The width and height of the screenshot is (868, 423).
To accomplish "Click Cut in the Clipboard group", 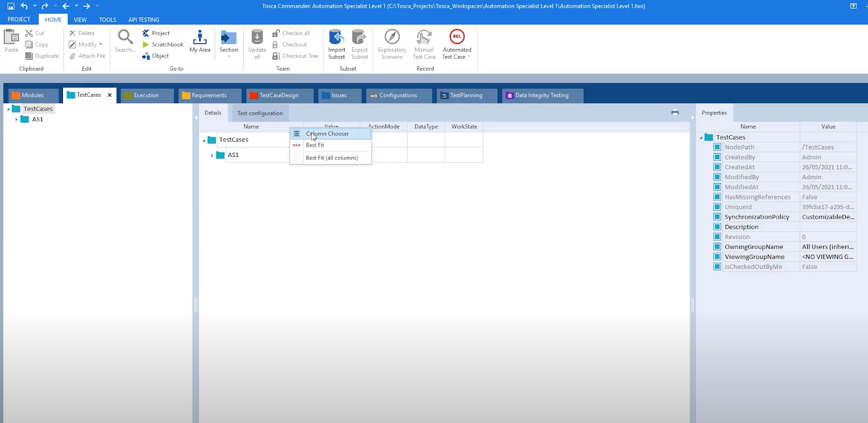I will pos(35,33).
